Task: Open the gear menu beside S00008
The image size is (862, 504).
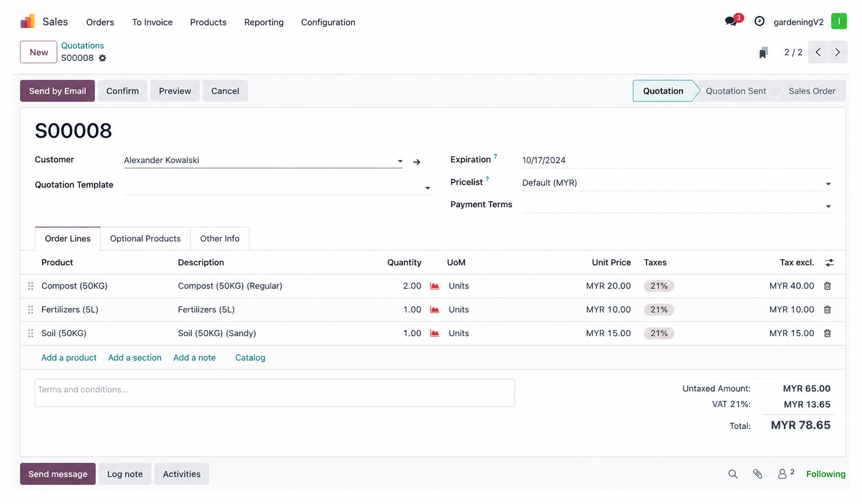Action: [102, 58]
